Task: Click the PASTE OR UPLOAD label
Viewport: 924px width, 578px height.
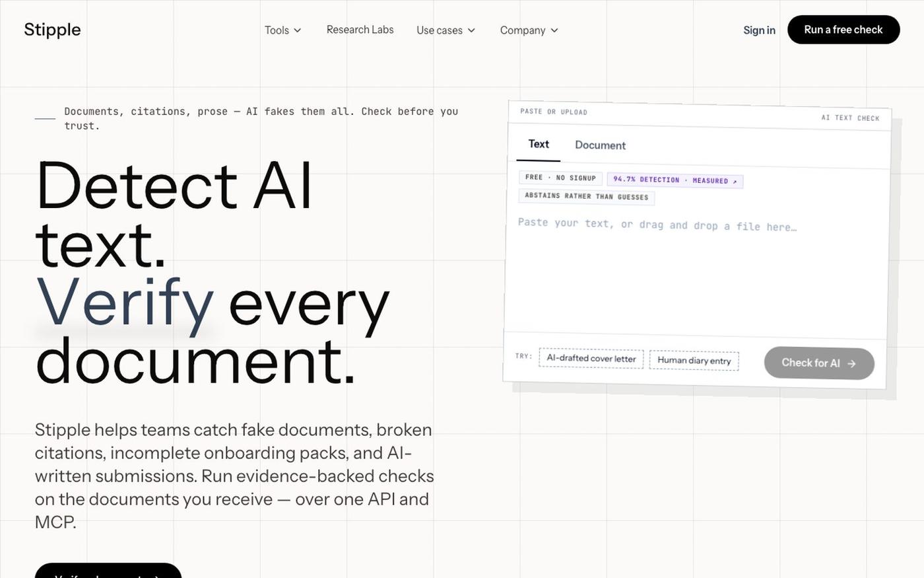Action: coord(554,112)
